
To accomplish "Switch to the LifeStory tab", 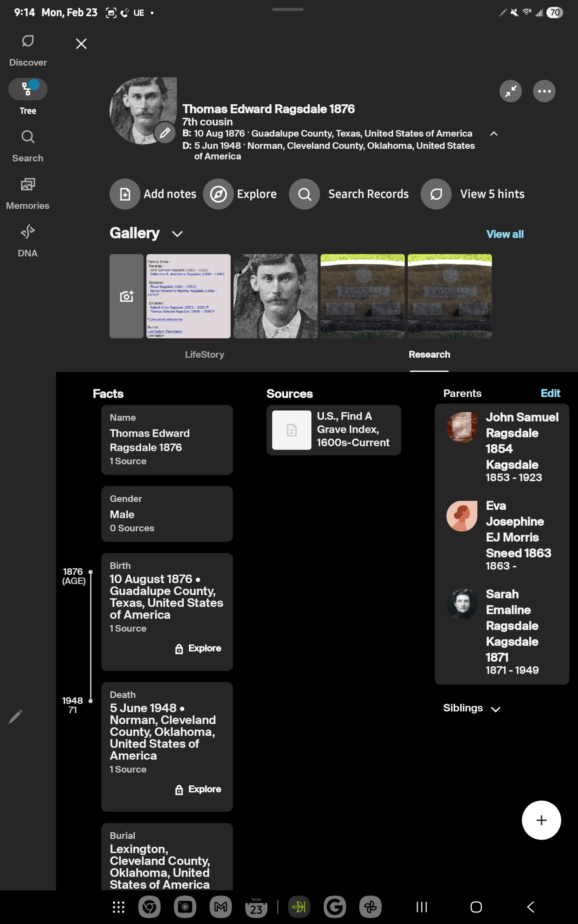I will 205,354.
